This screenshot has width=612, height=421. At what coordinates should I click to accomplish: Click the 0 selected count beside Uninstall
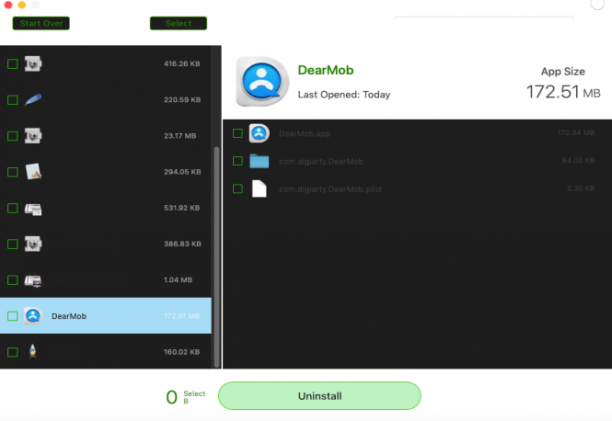click(171, 397)
